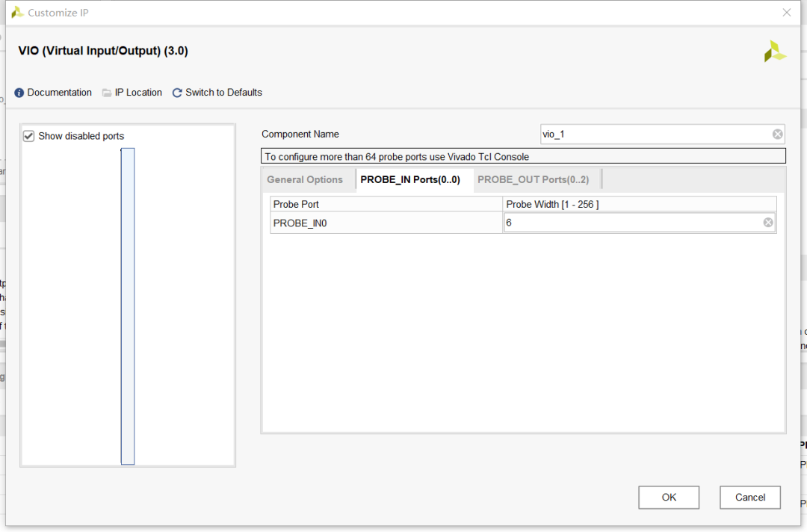Click the Vivado icon in the title bar
Screen dimensions: 807x532
17,13
